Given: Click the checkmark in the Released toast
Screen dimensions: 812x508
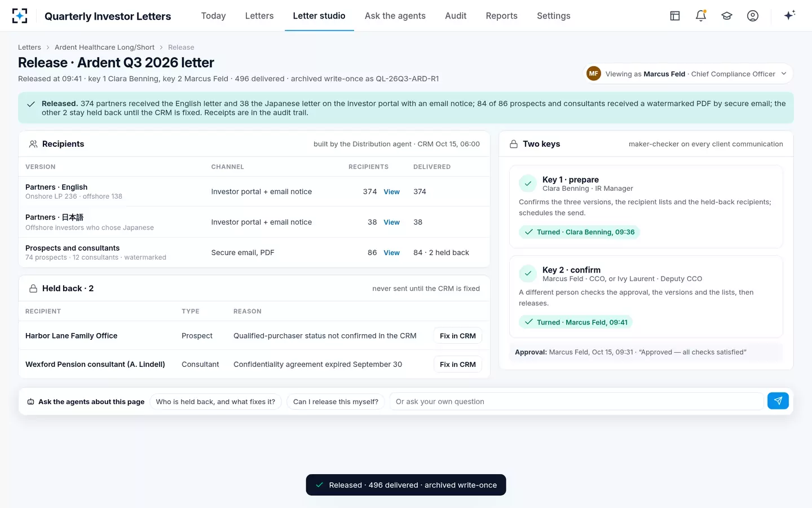Looking at the screenshot, I should pyautogui.click(x=320, y=485).
